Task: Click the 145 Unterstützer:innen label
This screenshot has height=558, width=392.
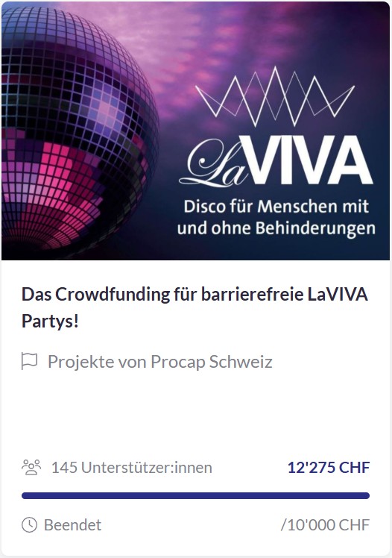Action: point(131,468)
